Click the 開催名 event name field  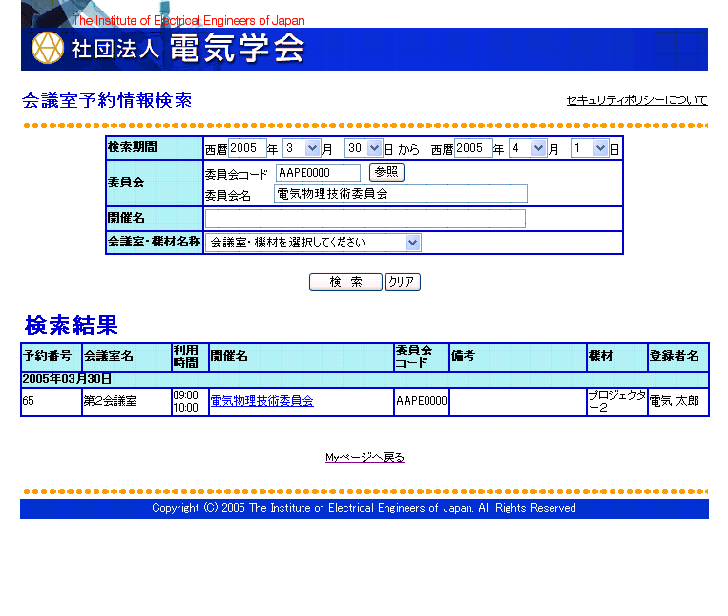tap(365, 218)
